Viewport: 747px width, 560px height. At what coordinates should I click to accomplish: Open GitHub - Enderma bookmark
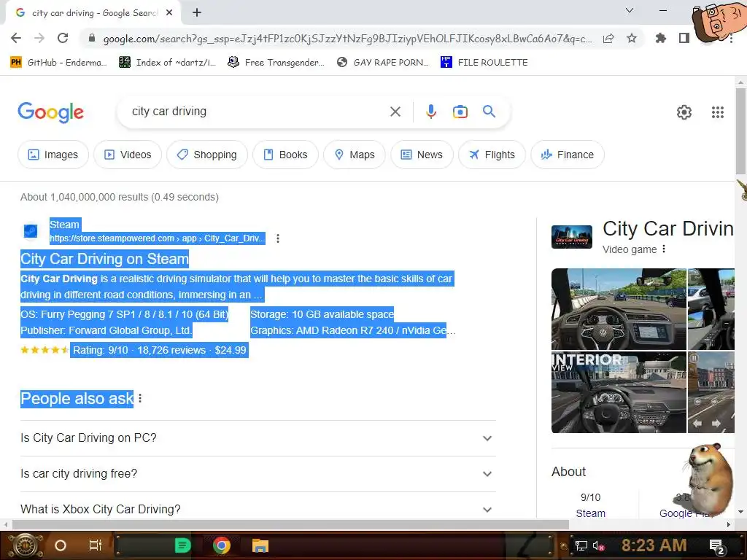pos(58,63)
